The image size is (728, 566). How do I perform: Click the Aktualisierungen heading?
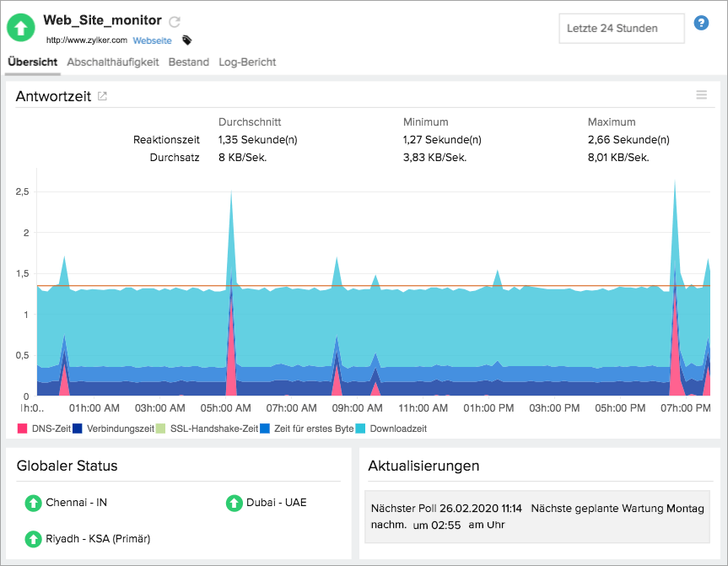423,466
